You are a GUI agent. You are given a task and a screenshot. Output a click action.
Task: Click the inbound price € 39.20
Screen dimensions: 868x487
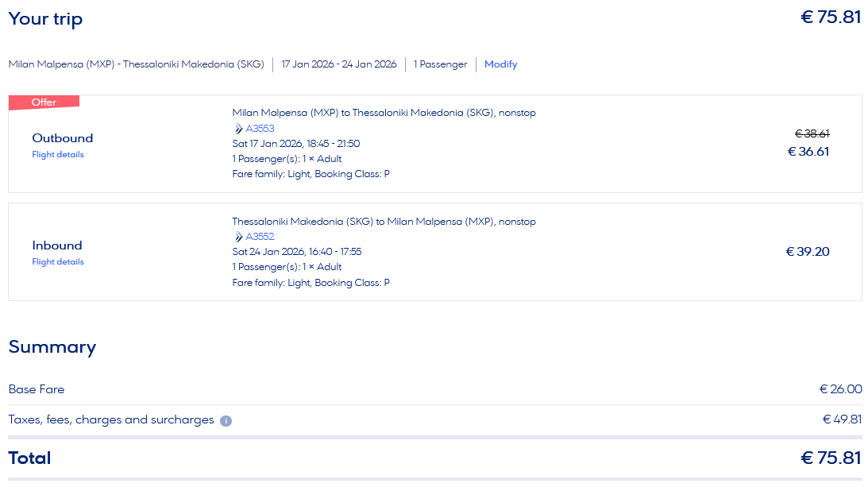(807, 252)
